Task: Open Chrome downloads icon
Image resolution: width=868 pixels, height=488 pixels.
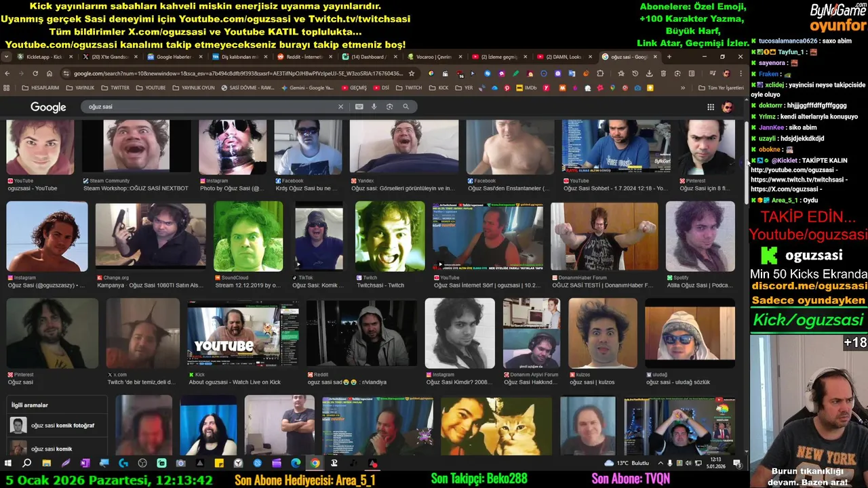Action: click(x=649, y=73)
